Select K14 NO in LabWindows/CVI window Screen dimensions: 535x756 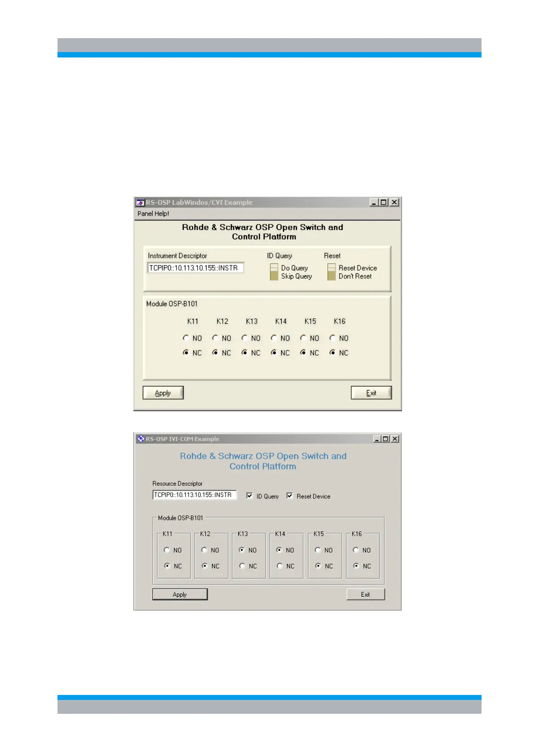[274, 338]
